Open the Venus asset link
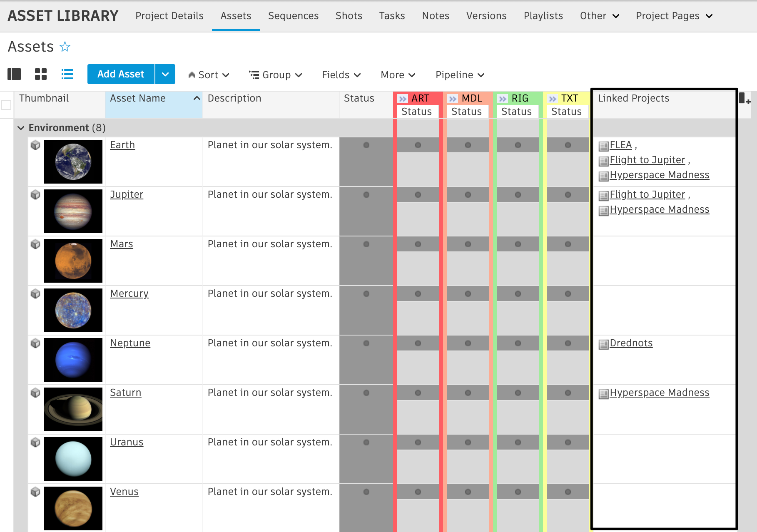The height and width of the screenshot is (532, 757). coord(124,492)
